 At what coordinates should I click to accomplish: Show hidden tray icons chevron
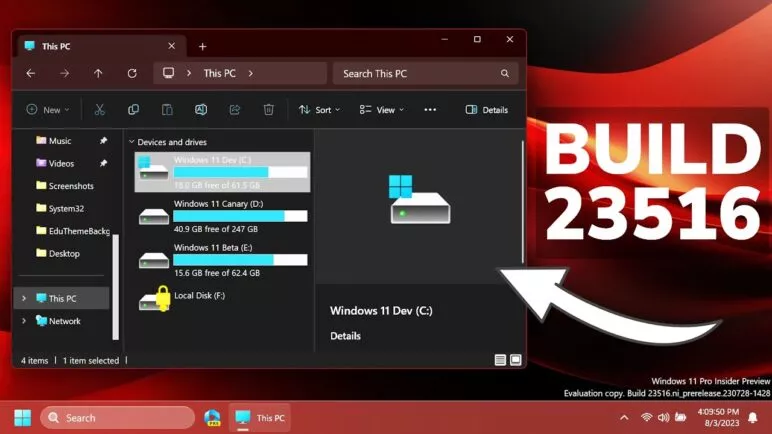(x=624, y=418)
